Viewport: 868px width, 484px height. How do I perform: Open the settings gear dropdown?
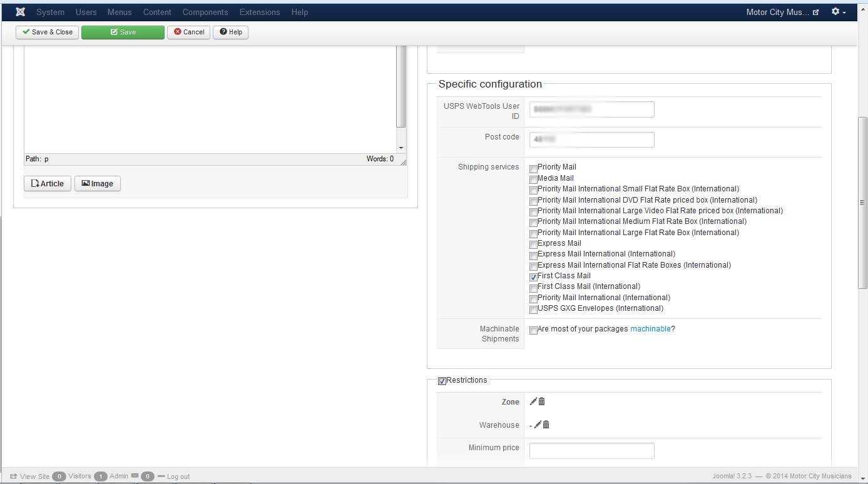pyautogui.click(x=839, y=12)
